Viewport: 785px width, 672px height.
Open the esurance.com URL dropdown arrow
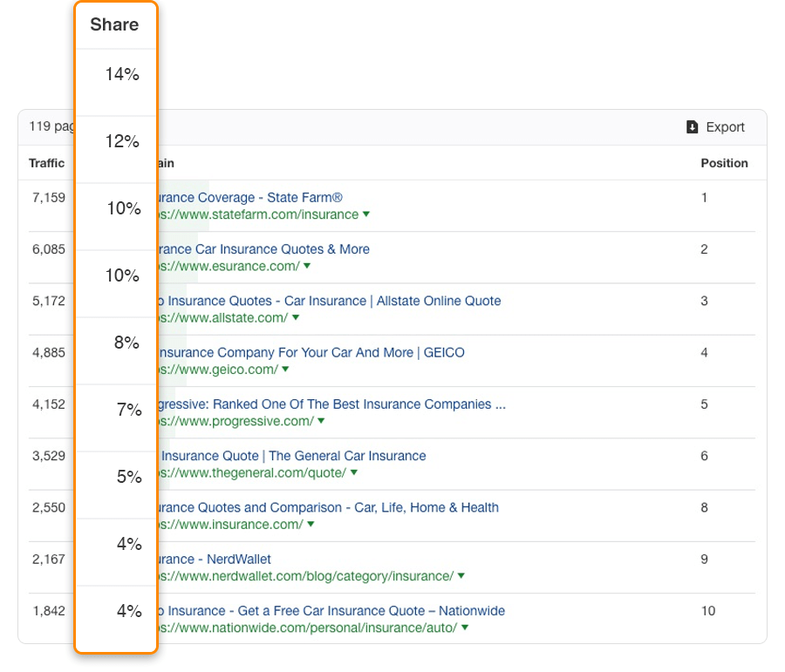pyautogui.click(x=307, y=266)
